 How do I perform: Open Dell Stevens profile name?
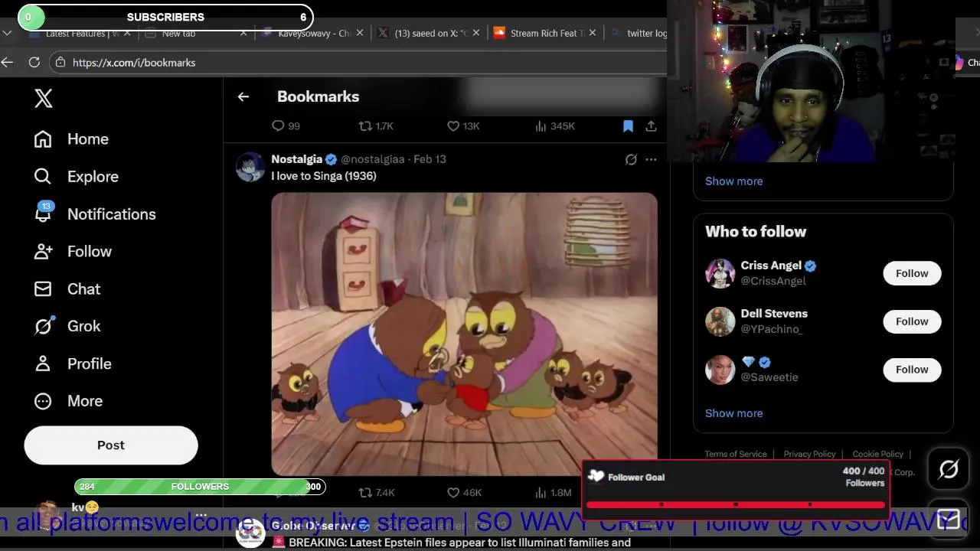pos(774,314)
